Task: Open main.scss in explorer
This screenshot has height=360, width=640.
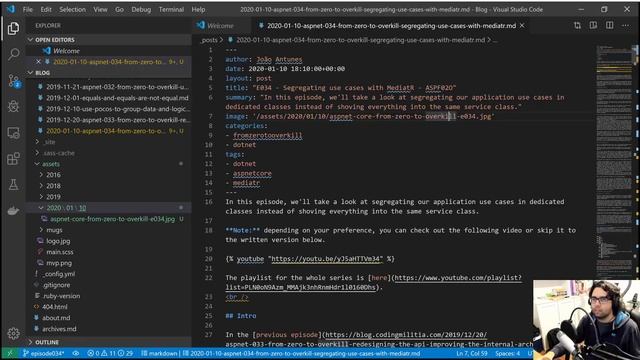Action: (x=109, y=252)
